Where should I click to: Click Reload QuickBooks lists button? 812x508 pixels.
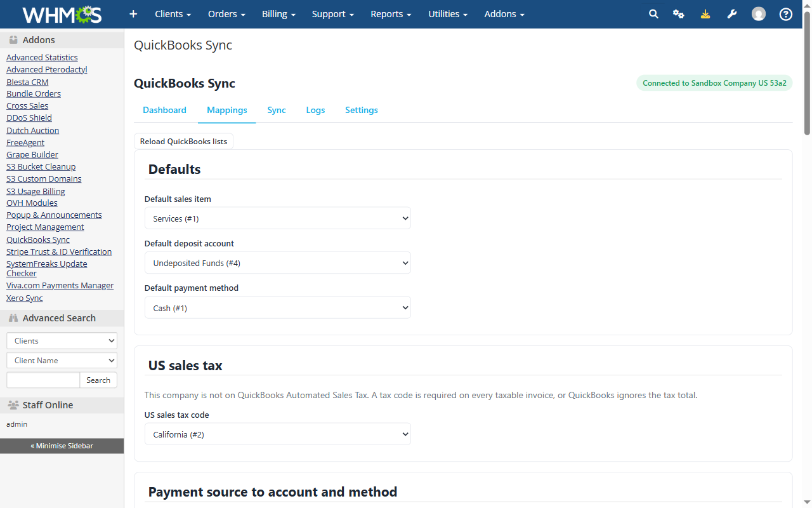pyautogui.click(x=183, y=141)
